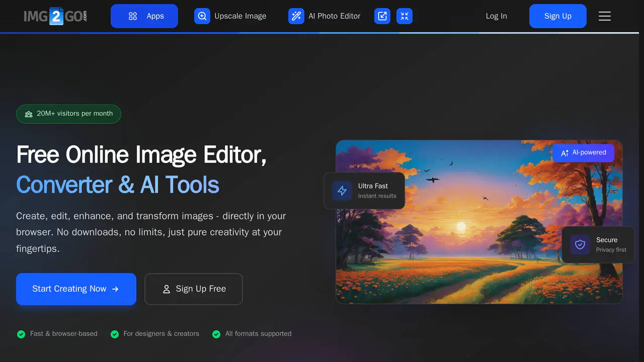
Task: Click the heading Converter & AI Tools
Action: point(118,185)
